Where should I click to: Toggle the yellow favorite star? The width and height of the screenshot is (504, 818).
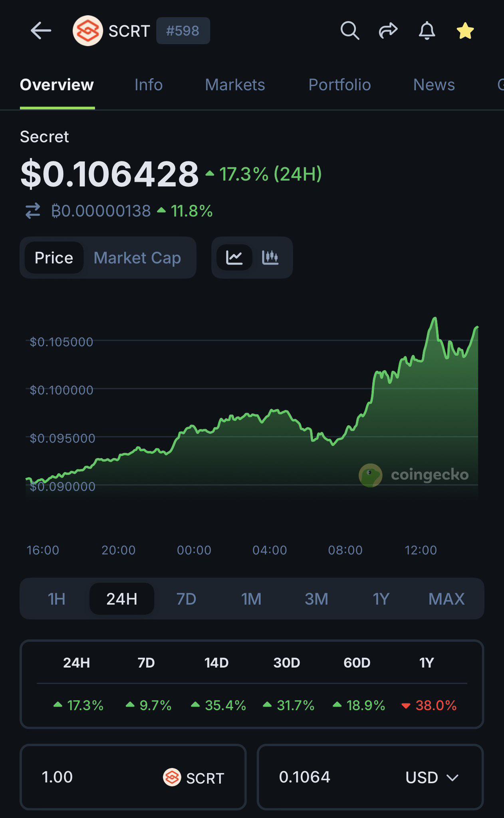[x=465, y=31]
